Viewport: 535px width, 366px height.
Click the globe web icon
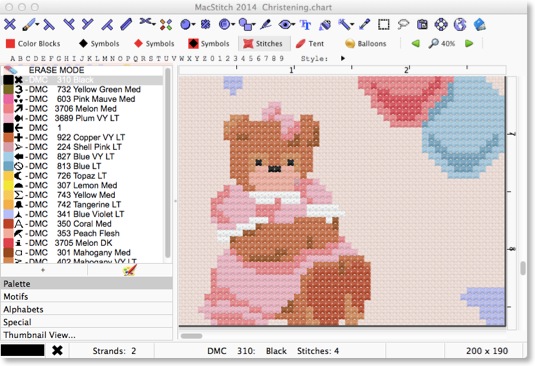pyautogui.click(x=460, y=25)
